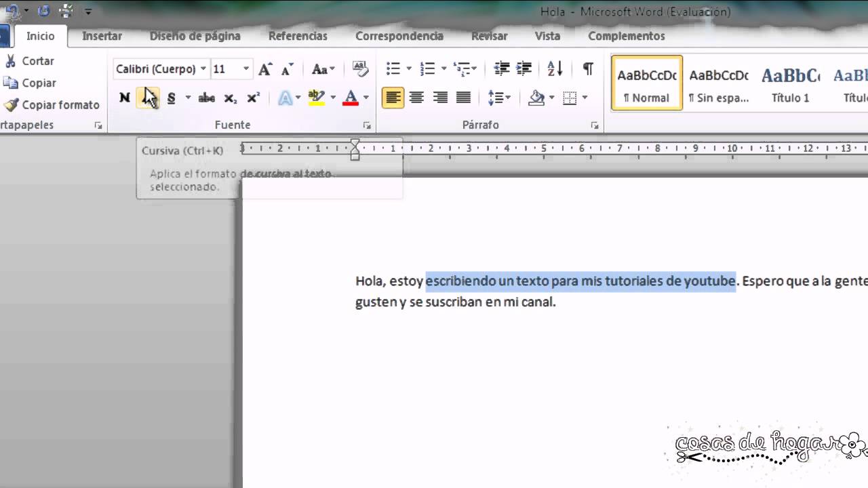
Task: Toggle justify text alignment
Action: pos(463,98)
